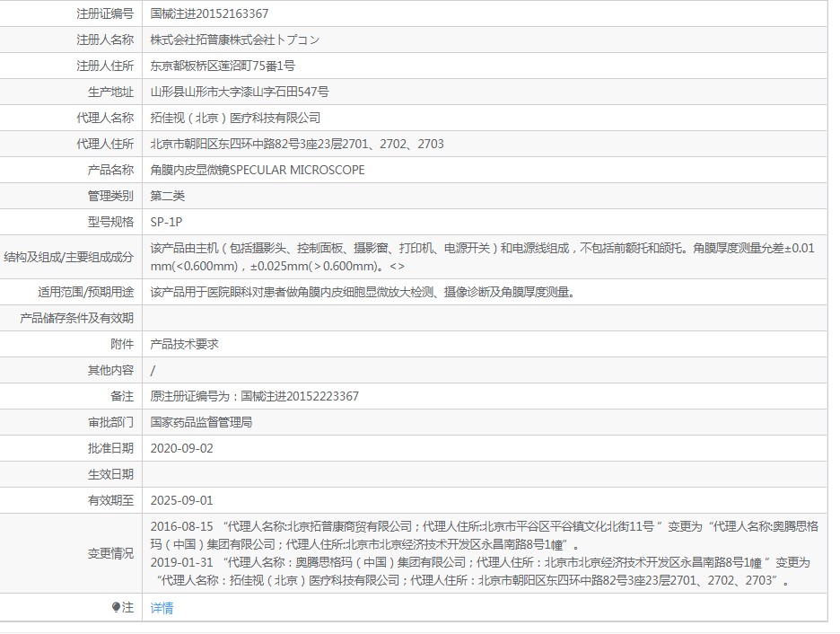The image size is (840, 634).
Task: Click the 生产地址 label
Action: click(x=111, y=92)
